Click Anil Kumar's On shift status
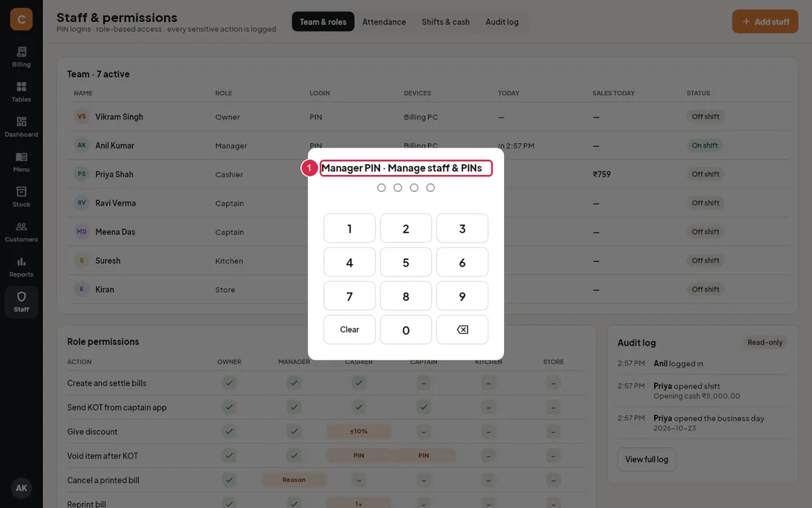This screenshot has width=812, height=508. (x=704, y=145)
